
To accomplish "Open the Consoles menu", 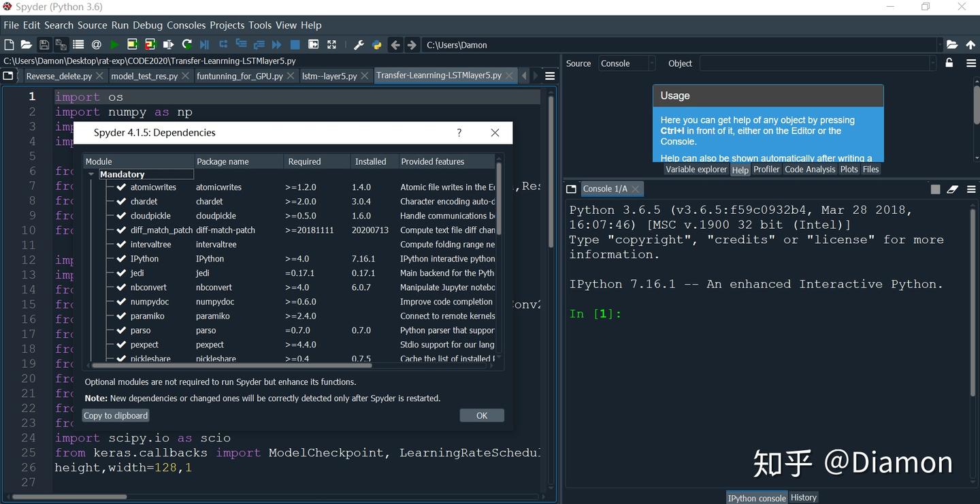I will (186, 25).
